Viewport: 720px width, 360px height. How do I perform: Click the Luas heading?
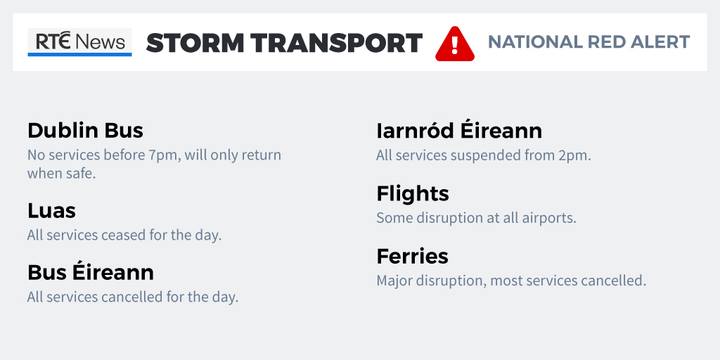point(51,211)
